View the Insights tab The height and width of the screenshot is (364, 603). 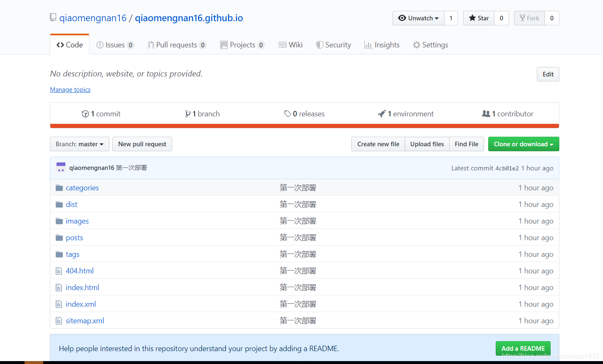coord(382,44)
